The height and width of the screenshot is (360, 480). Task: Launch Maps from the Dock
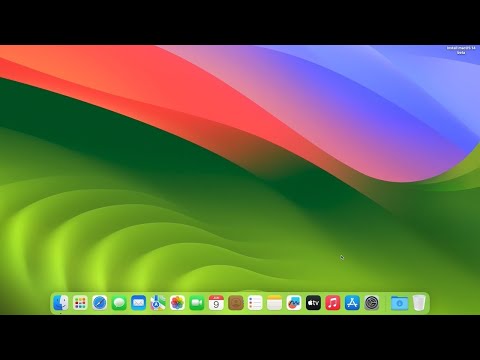[158, 303]
